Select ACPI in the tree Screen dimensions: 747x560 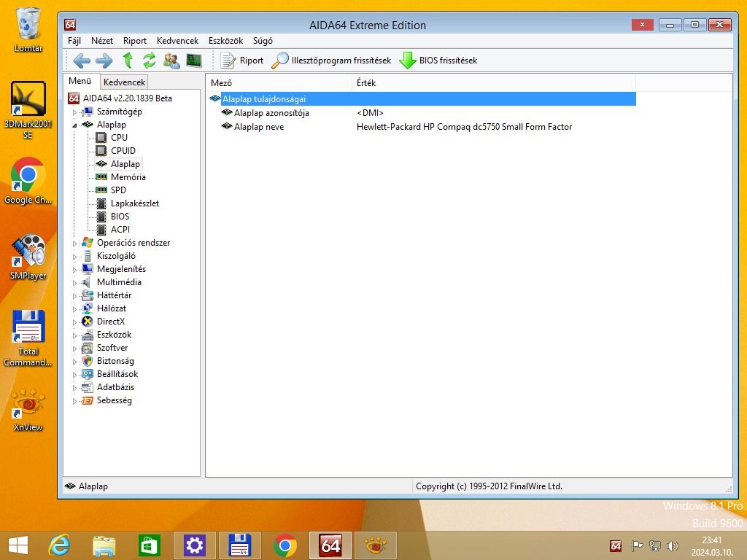point(120,230)
